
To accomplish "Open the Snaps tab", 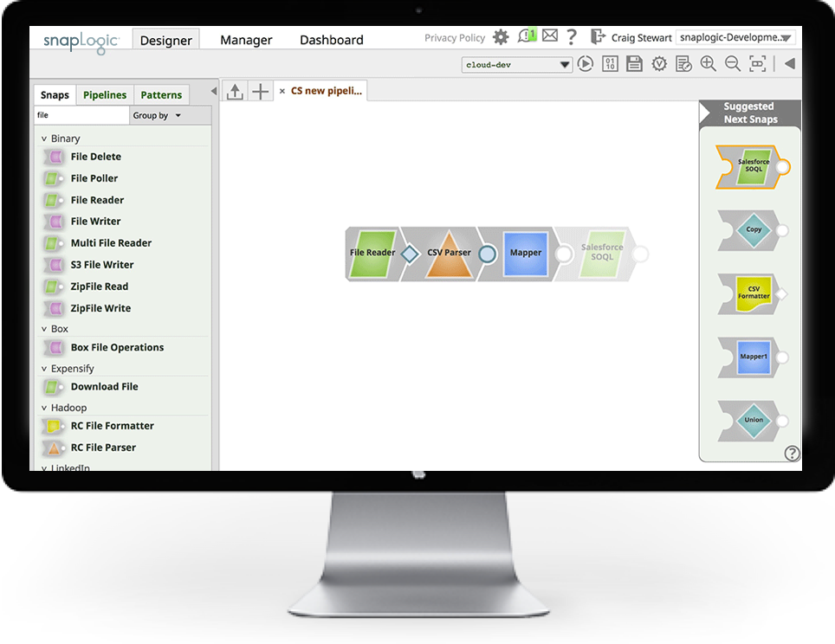I will tap(55, 94).
